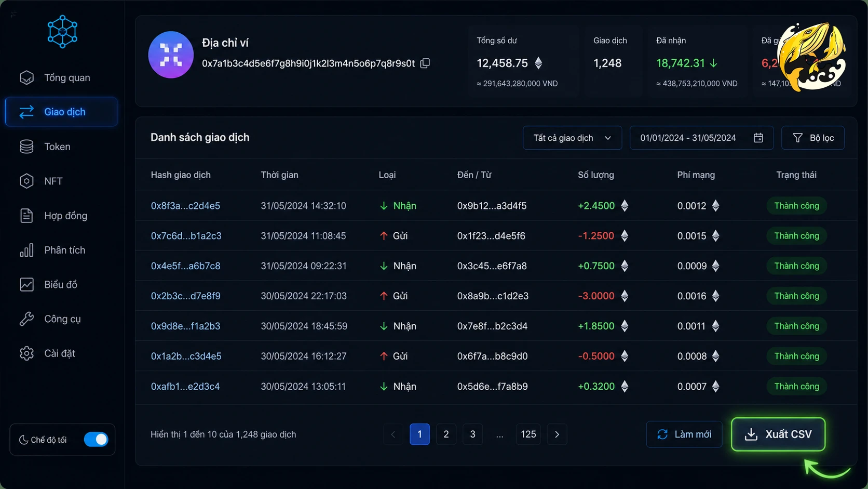Open transaction hash 0x2b3c...d7e8f9

click(x=185, y=296)
